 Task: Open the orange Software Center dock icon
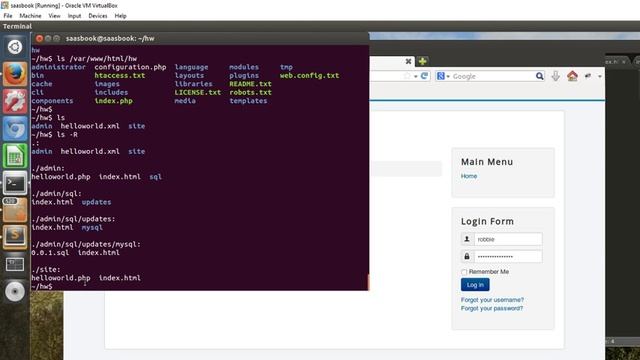pyautogui.click(x=15, y=210)
